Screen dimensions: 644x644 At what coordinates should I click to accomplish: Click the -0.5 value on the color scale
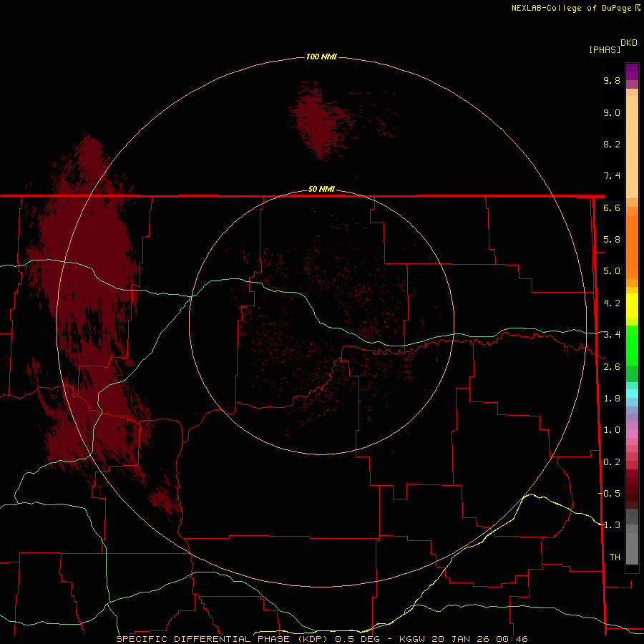click(x=609, y=493)
